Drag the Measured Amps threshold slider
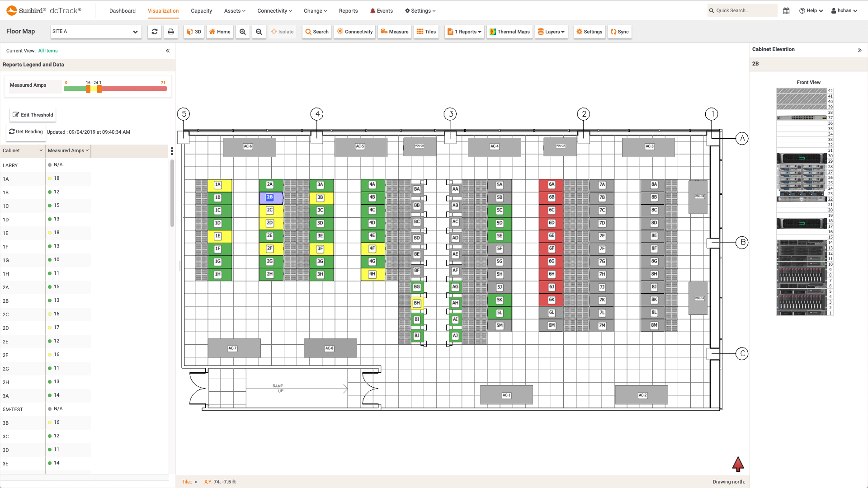 [x=88, y=89]
